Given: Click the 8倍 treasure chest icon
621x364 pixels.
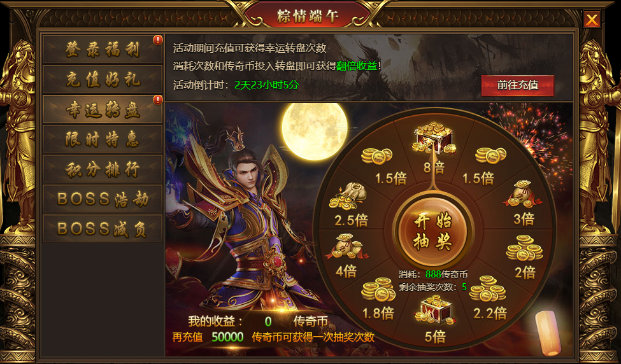Looking at the screenshot, I should (434, 138).
